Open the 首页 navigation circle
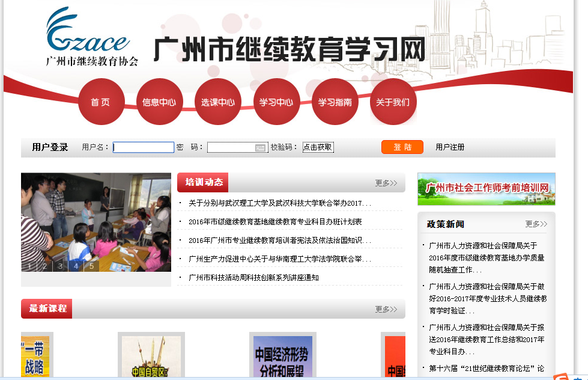The height and width of the screenshot is (380, 588). point(101,102)
